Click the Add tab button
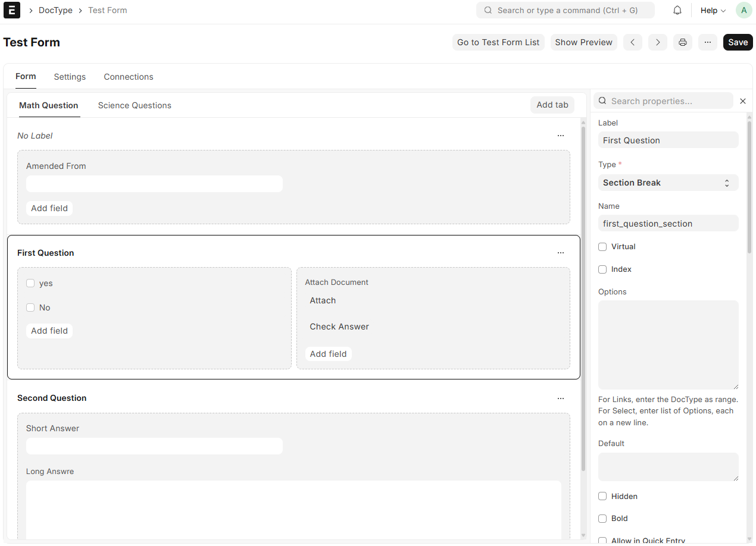 pyautogui.click(x=552, y=105)
